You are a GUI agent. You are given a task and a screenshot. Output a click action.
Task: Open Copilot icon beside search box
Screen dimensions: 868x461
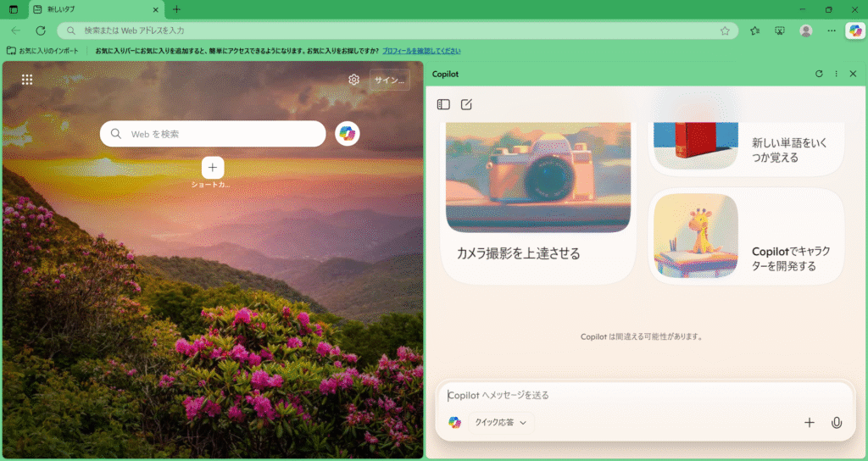347,134
